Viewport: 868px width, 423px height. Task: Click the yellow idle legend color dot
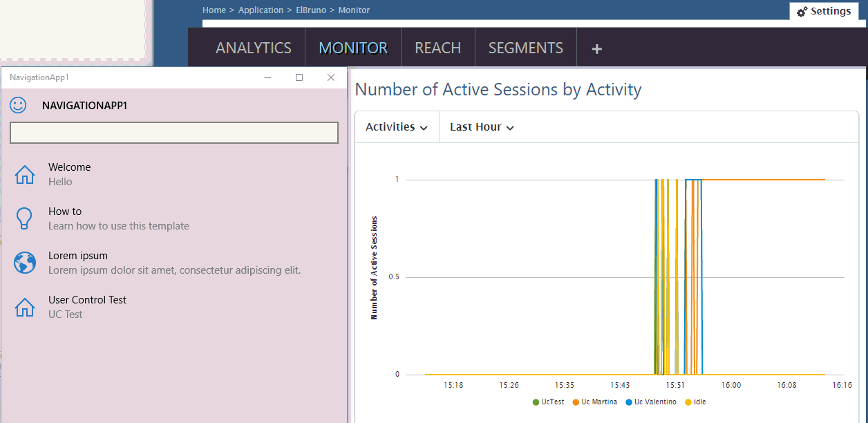688,402
